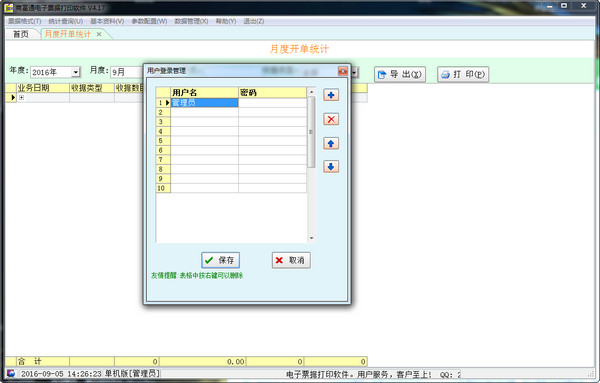This screenshot has width=600, height=383.
Task: Select row 2 header in user table
Action: (163, 112)
